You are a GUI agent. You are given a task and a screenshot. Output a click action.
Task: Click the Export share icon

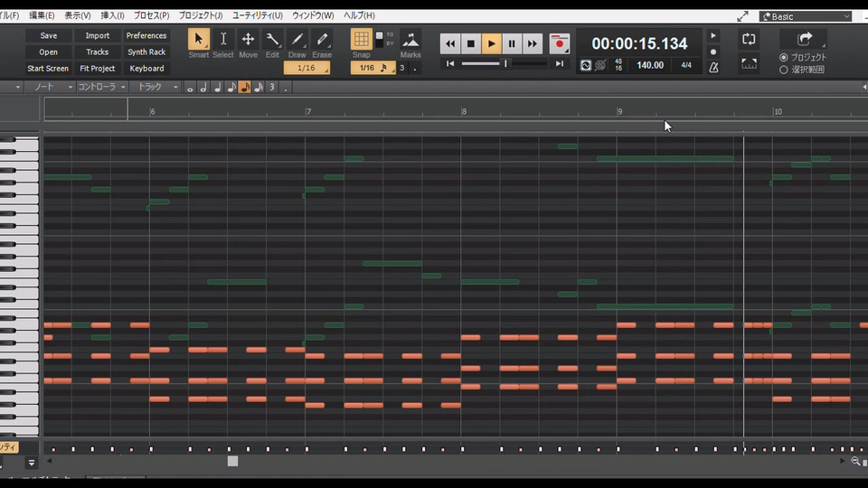pos(804,39)
